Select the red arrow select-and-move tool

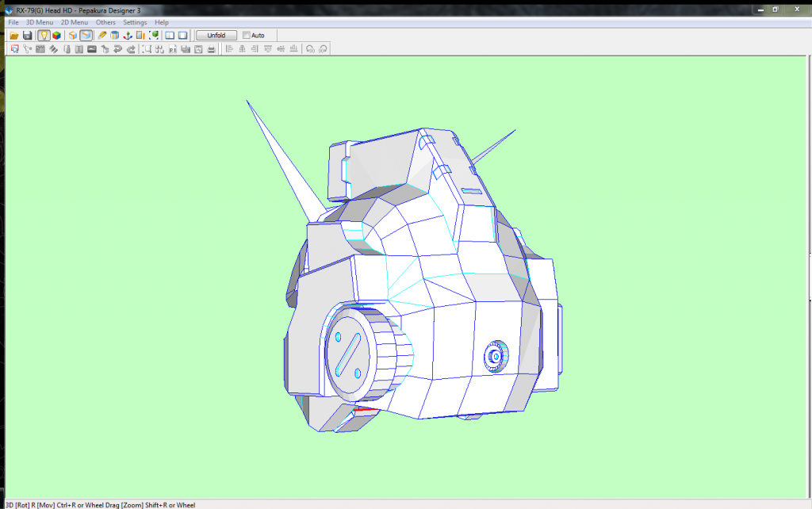pyautogui.click(x=14, y=48)
